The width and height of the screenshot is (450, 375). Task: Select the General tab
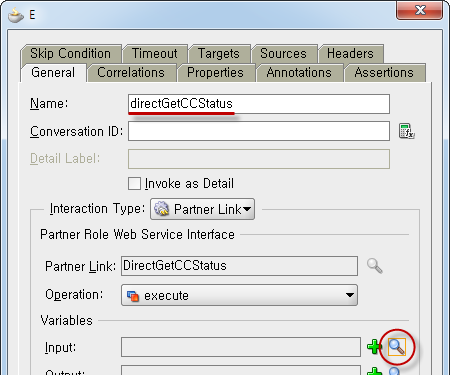(53, 73)
